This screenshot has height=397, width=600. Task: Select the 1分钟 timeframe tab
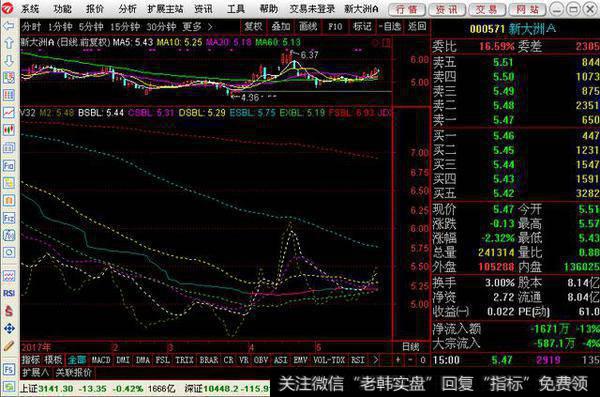pos(60,26)
